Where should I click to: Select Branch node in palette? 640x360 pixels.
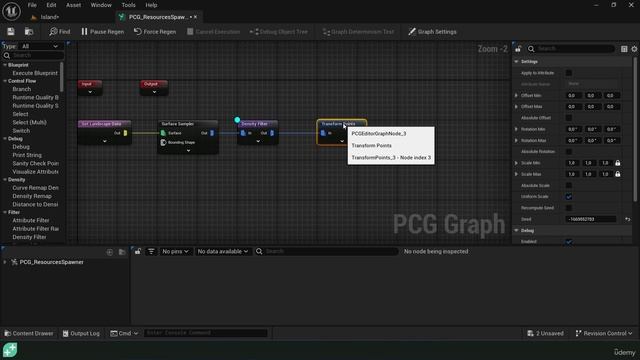(x=22, y=89)
